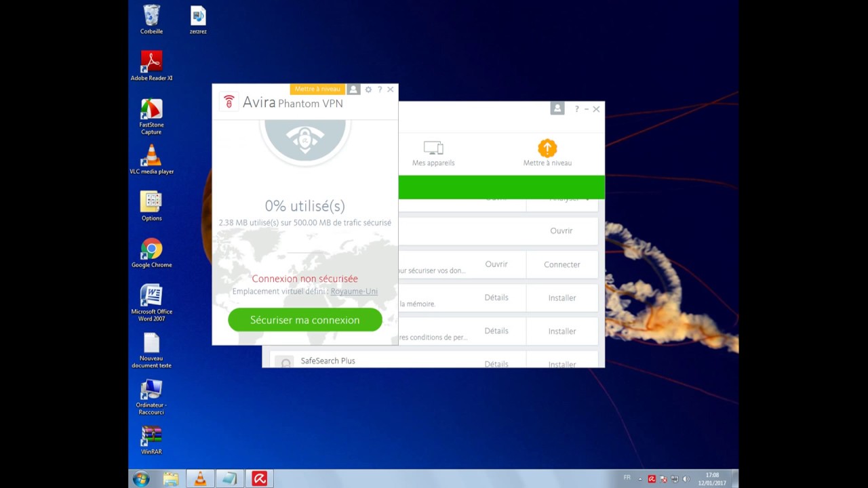Click VLC icon in taskbar

(x=200, y=479)
